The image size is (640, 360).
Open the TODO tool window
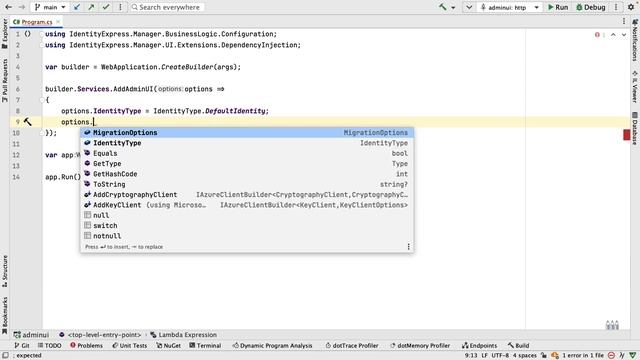[49, 345]
